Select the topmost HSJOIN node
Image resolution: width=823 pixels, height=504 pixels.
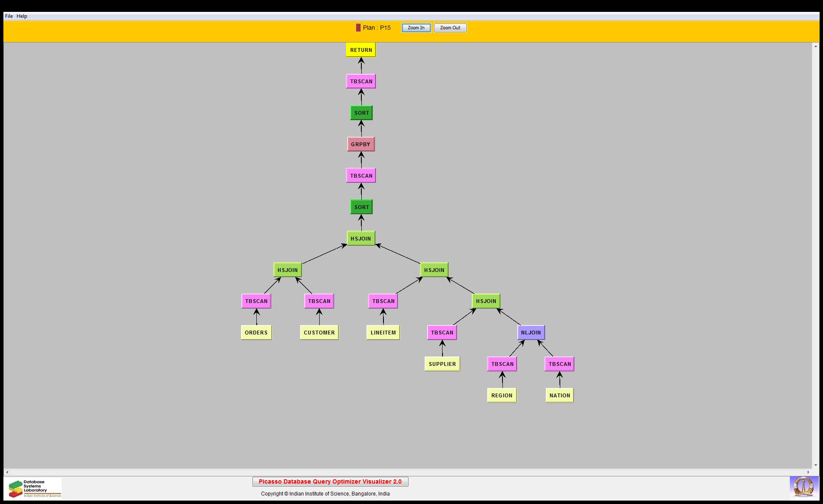click(x=361, y=239)
